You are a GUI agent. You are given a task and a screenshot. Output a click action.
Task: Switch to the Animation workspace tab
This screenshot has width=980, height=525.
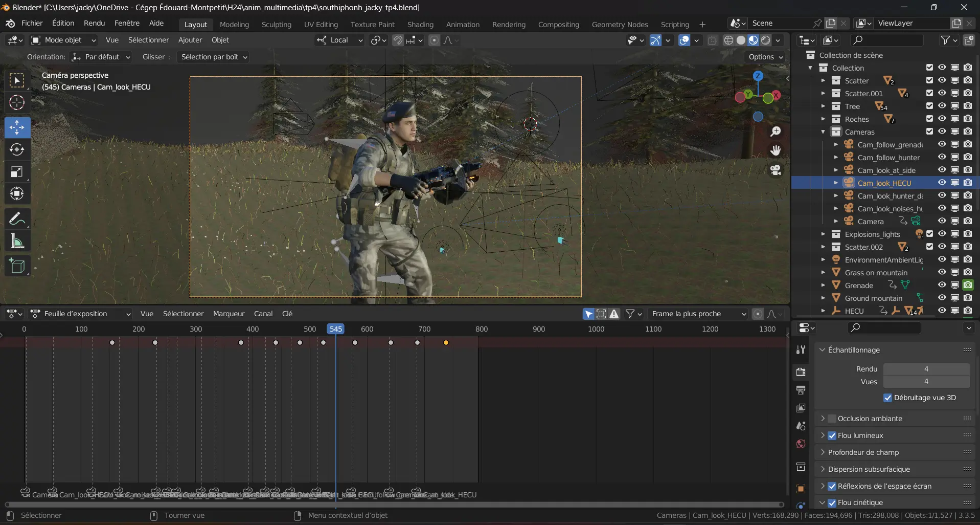tap(463, 25)
